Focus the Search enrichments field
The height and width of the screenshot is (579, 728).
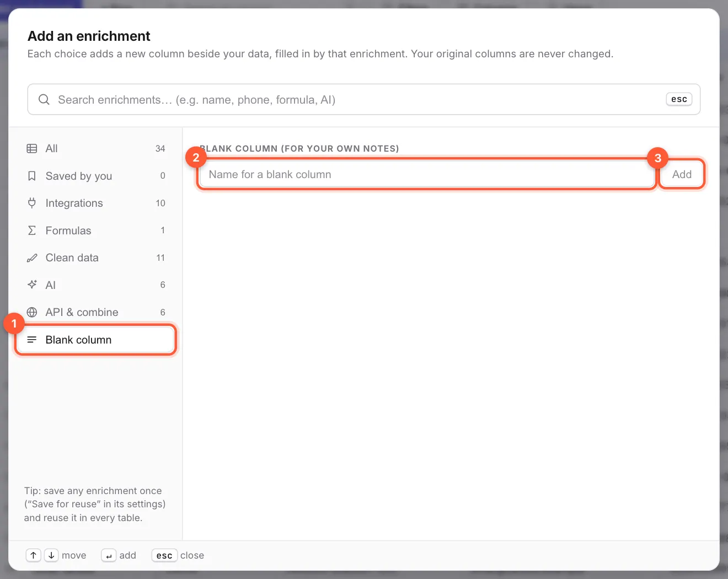[x=364, y=99]
